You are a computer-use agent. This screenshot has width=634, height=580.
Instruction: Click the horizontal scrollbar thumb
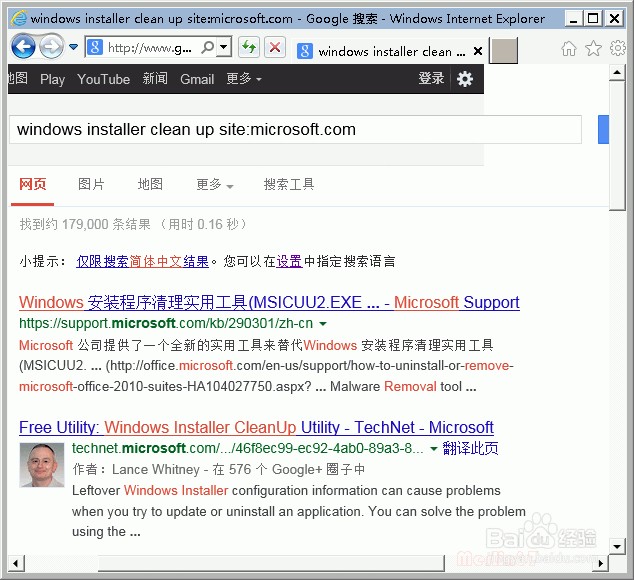[271, 563]
